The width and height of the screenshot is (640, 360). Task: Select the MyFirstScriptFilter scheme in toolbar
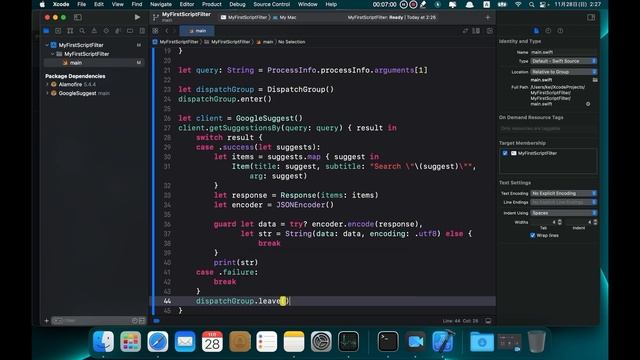pos(244,18)
